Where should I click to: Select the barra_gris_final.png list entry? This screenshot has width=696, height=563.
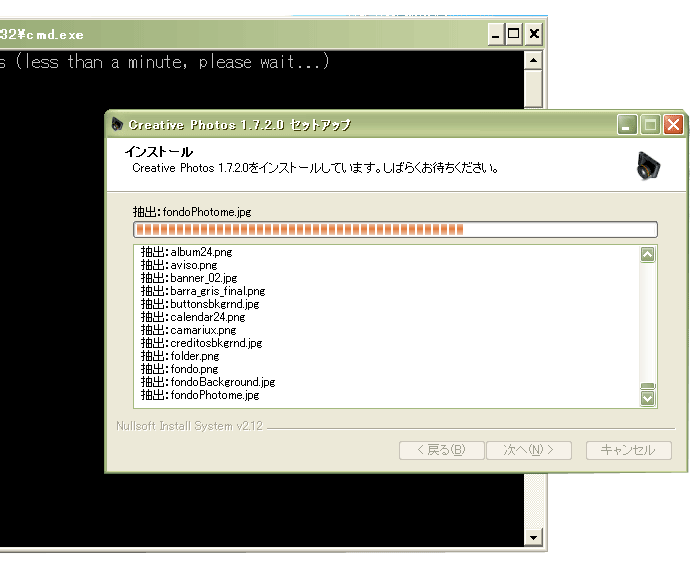203,291
